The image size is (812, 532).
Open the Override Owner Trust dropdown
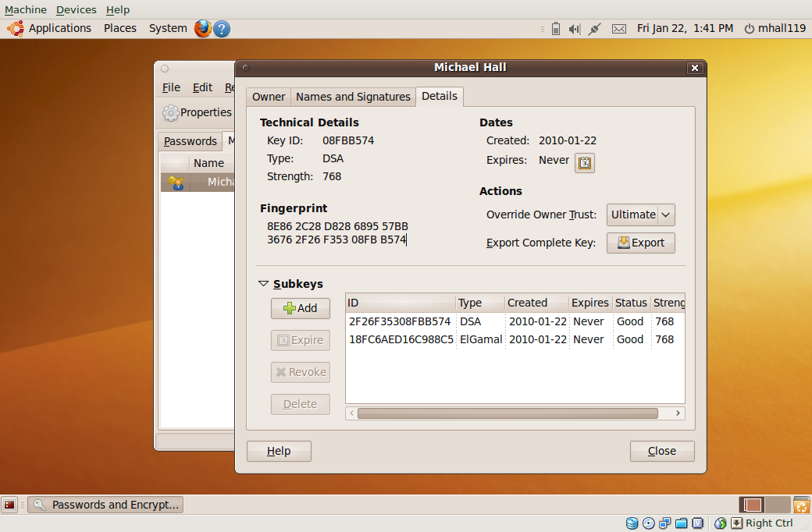[640, 215]
